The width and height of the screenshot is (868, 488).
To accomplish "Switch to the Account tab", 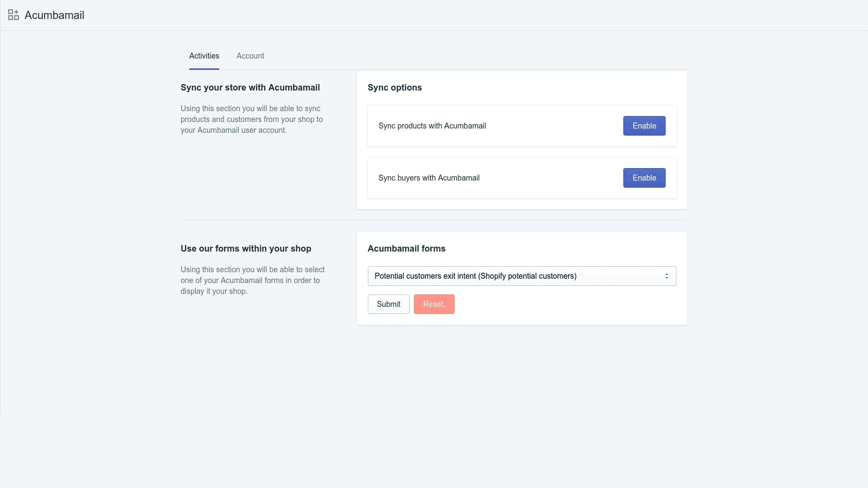I will [x=250, y=56].
